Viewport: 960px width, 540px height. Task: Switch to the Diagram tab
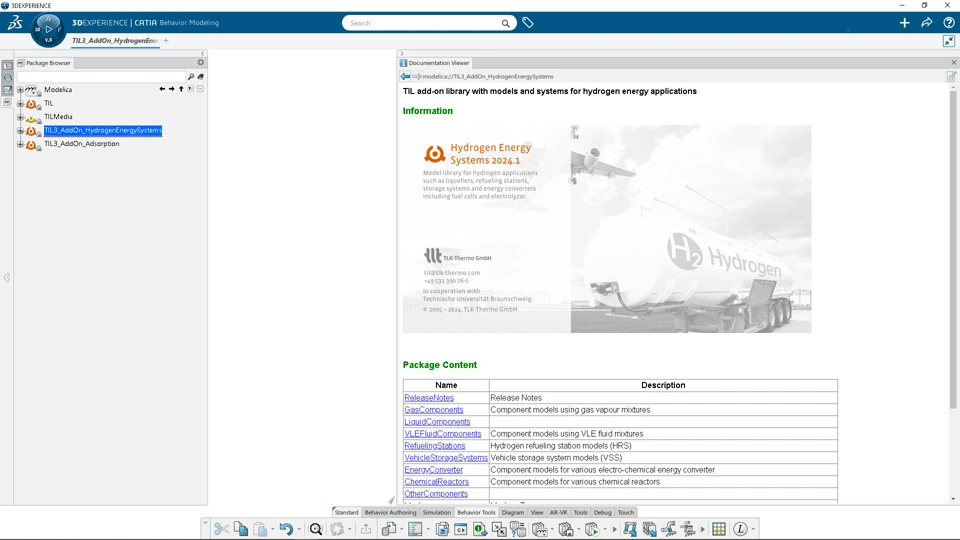pyautogui.click(x=512, y=512)
